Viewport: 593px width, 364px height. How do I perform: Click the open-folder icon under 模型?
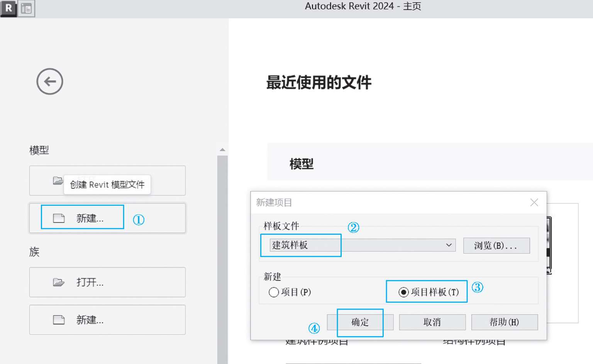(58, 181)
